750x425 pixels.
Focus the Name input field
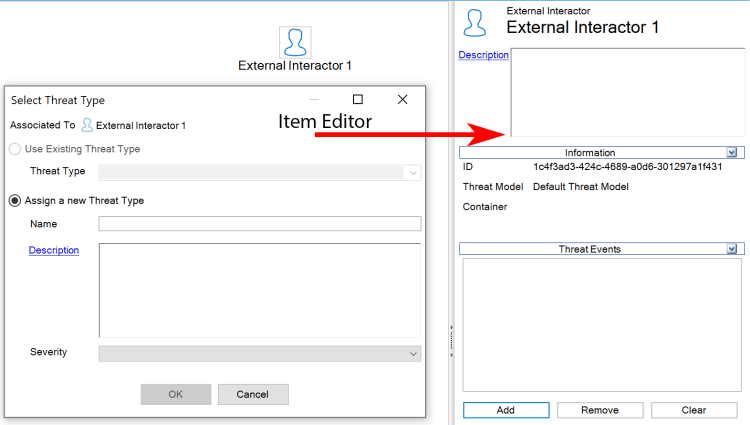[260, 224]
